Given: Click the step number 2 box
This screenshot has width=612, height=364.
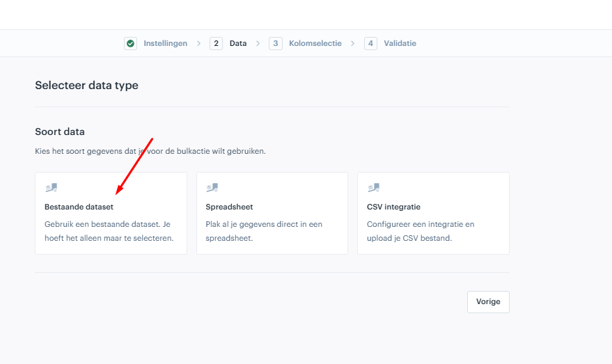Looking at the screenshot, I should pos(216,43).
